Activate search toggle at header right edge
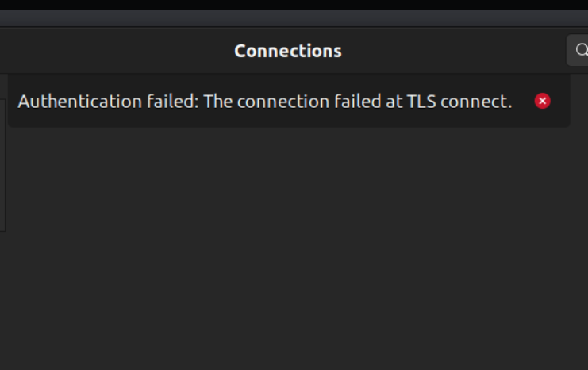Screen dimensions: 588x370 point(578,50)
